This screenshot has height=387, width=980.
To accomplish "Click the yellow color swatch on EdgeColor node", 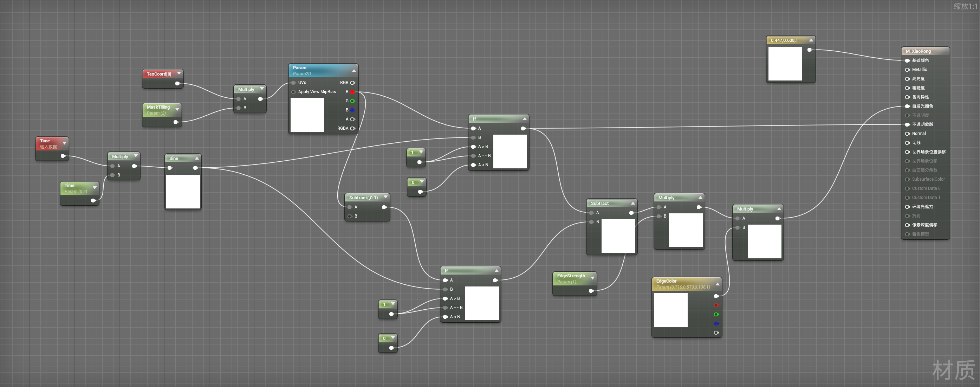I will [x=671, y=310].
